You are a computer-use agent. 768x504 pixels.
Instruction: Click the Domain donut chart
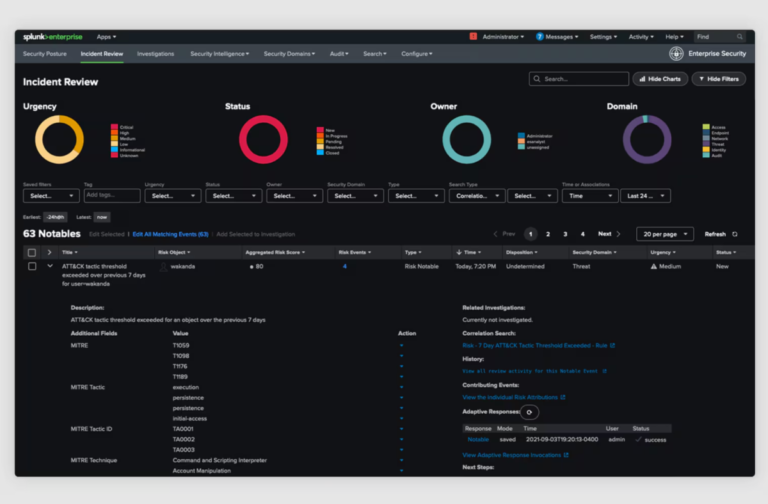click(x=647, y=140)
